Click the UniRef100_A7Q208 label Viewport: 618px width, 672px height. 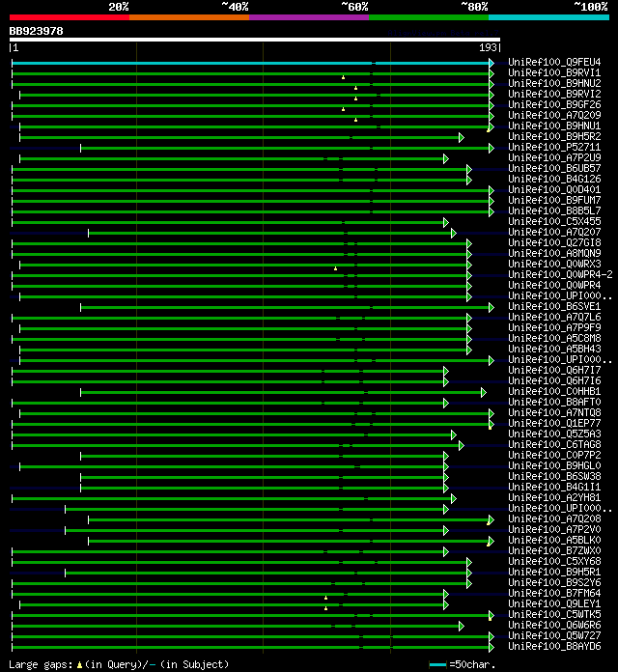coord(554,519)
